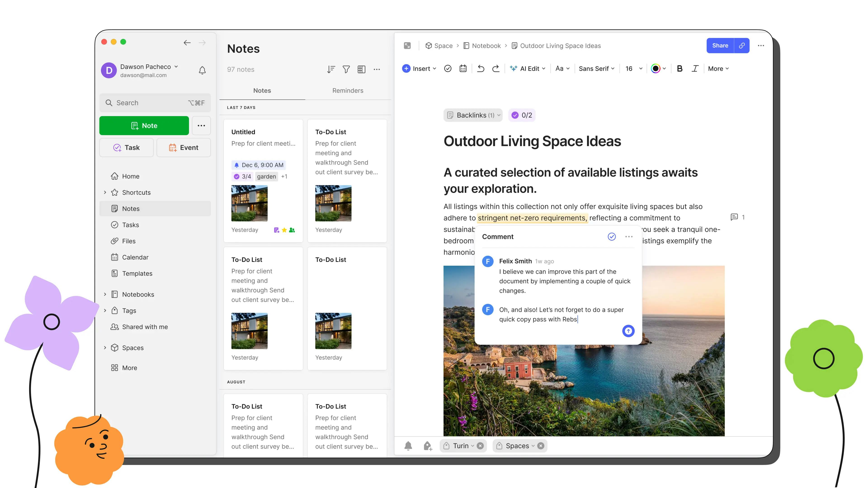Open the Comment popup more options
The height and width of the screenshot is (488, 868).
tap(629, 237)
